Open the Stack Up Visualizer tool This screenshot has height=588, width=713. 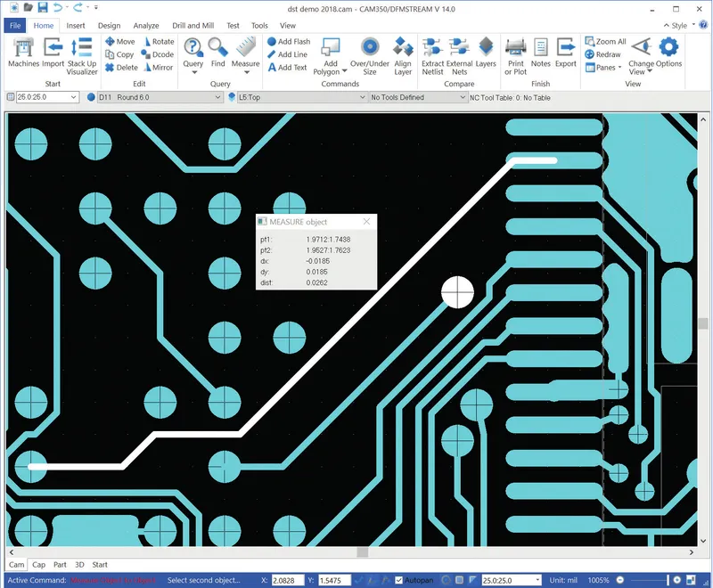tap(82, 56)
